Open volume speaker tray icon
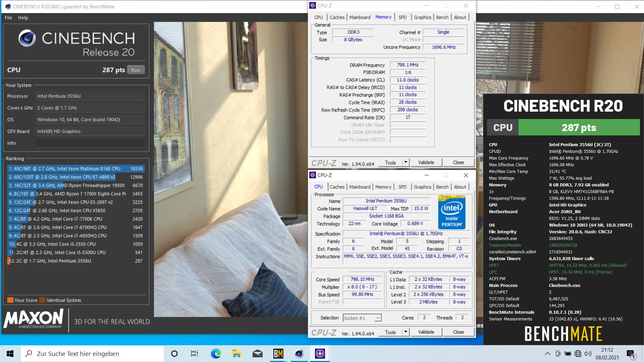Screen dimensions: 644x362 (588, 354)
